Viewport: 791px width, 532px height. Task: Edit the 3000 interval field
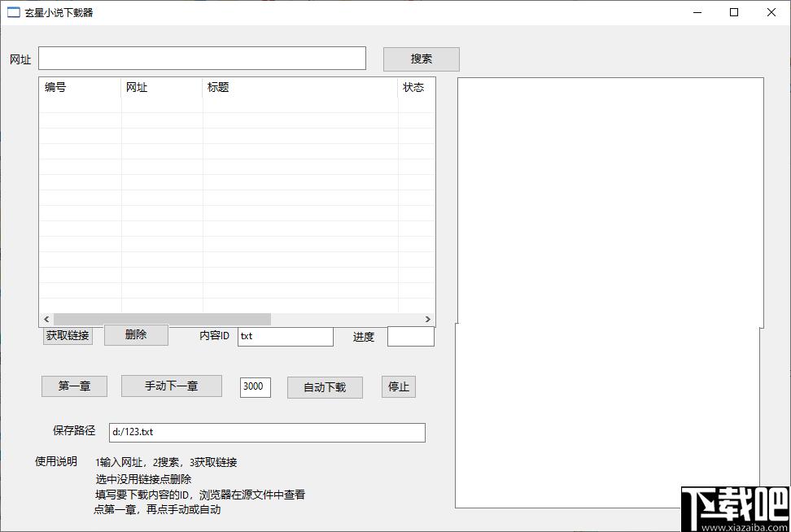(x=256, y=386)
